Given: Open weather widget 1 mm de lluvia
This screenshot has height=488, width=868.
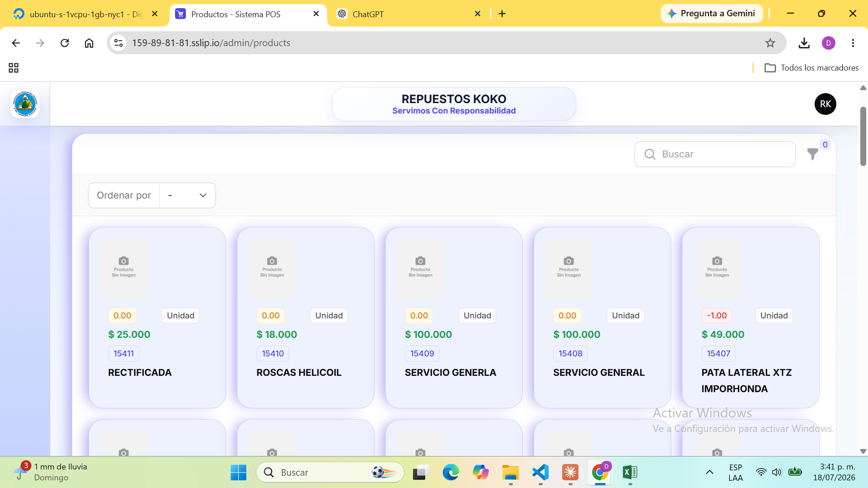Looking at the screenshot, I should (50, 472).
